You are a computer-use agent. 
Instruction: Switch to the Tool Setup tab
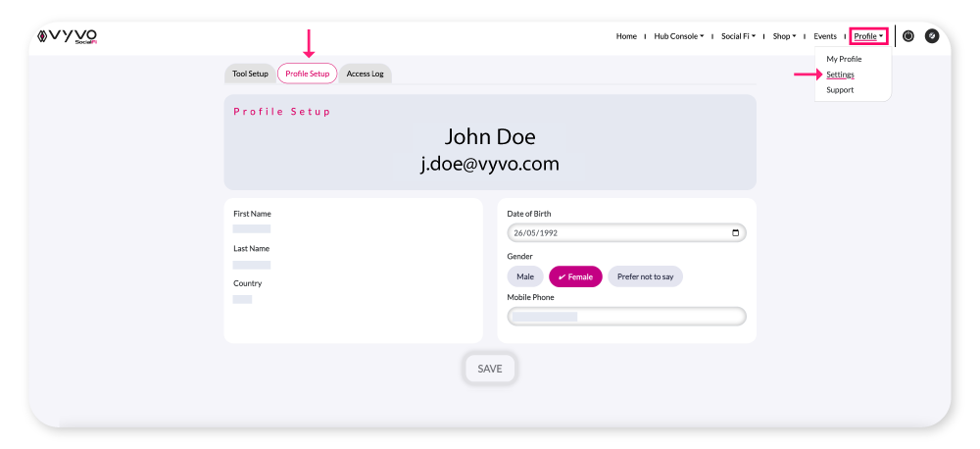pyautogui.click(x=250, y=74)
